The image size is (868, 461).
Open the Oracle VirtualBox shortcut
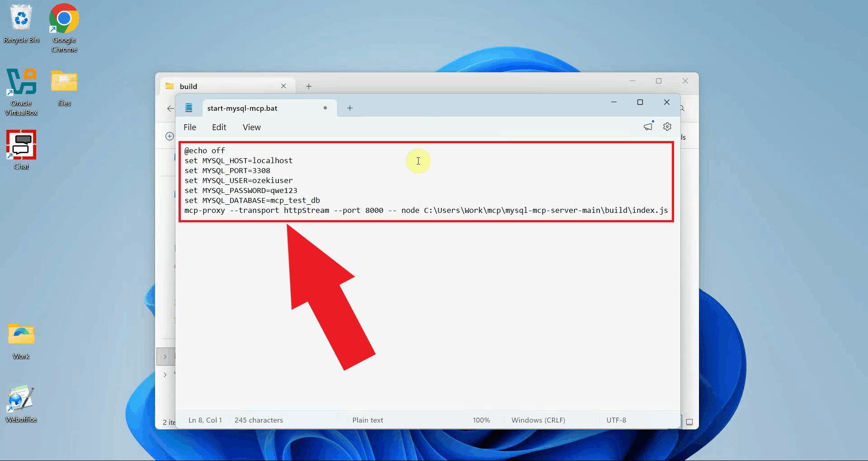tap(21, 92)
